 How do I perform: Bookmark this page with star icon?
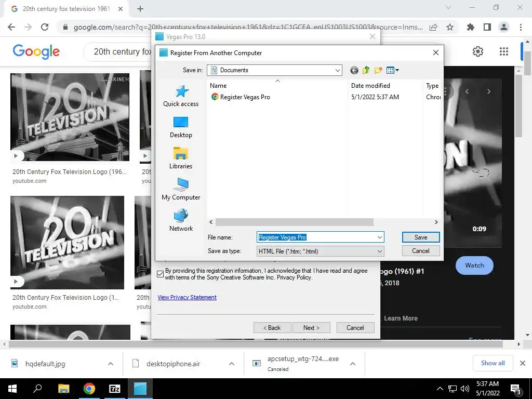tap(450, 27)
